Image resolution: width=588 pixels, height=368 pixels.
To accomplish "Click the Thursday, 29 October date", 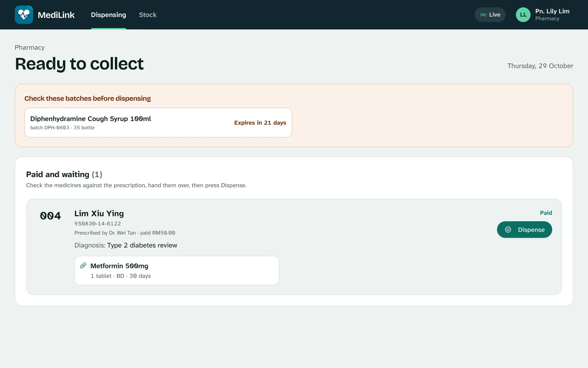I will 540,66.
